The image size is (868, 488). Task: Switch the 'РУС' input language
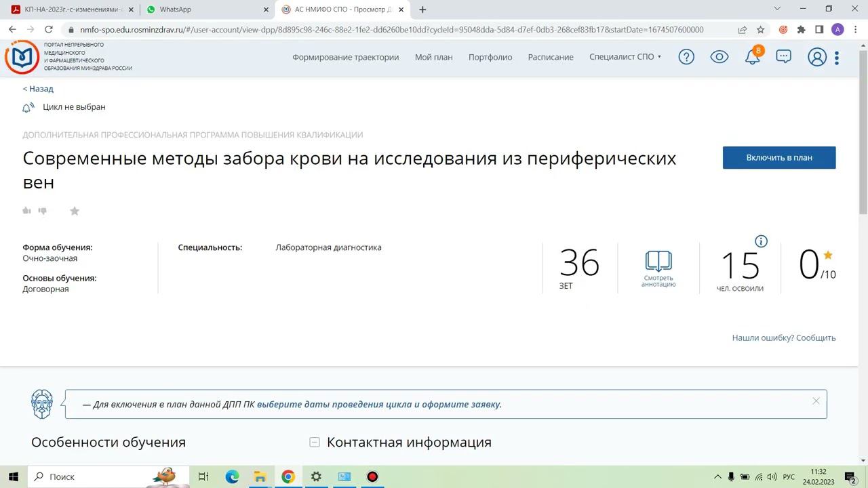(789, 476)
